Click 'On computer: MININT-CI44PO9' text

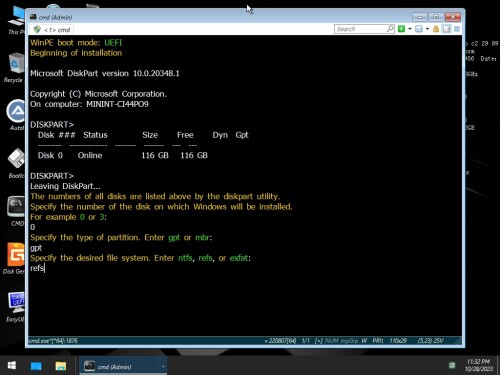click(89, 104)
